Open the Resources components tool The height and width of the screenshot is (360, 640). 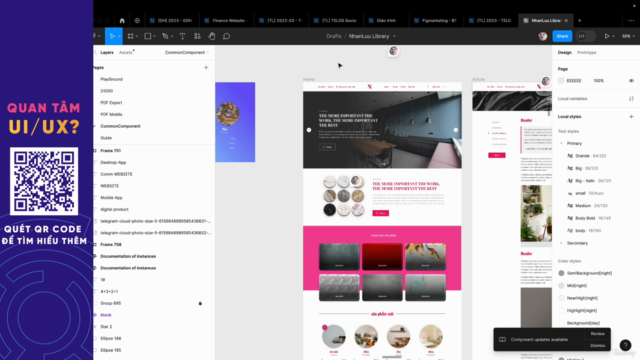click(x=197, y=36)
